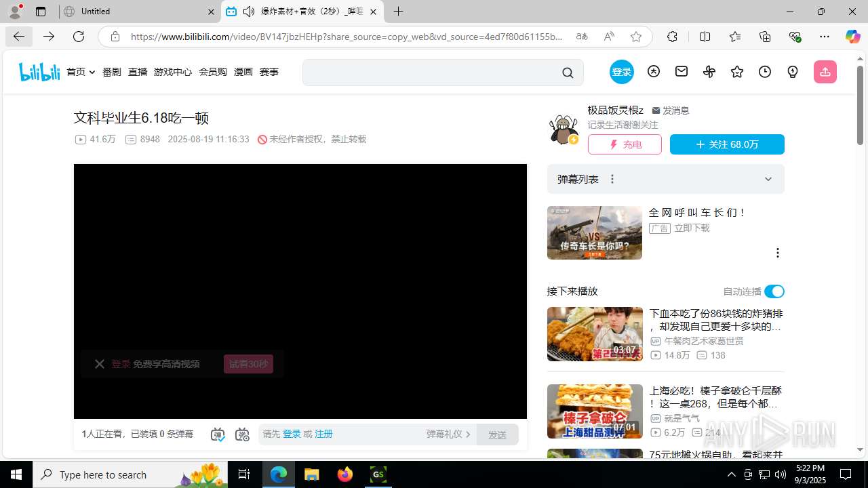Toggle the 自动连播 autoplay switch

(x=774, y=291)
